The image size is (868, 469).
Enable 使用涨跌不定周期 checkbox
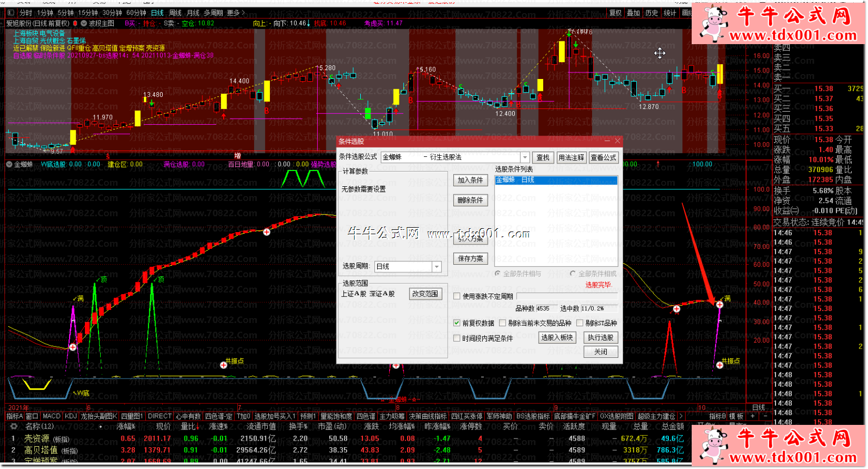(457, 296)
